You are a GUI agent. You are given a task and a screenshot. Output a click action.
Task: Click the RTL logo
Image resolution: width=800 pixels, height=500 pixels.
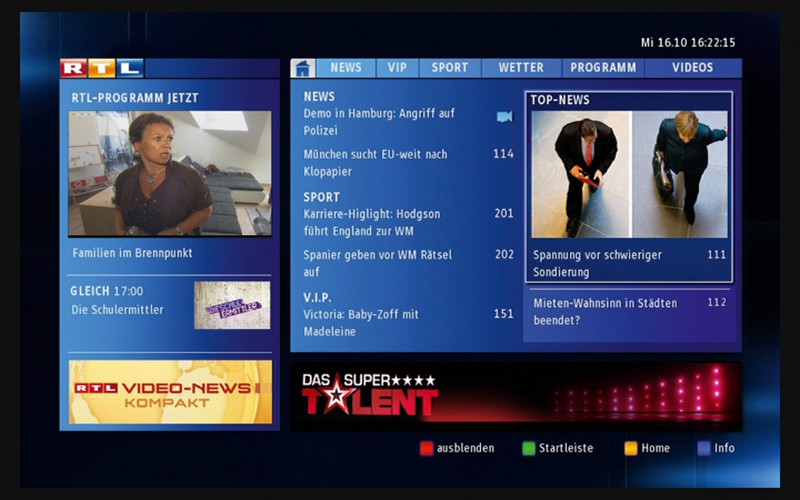click(102, 68)
